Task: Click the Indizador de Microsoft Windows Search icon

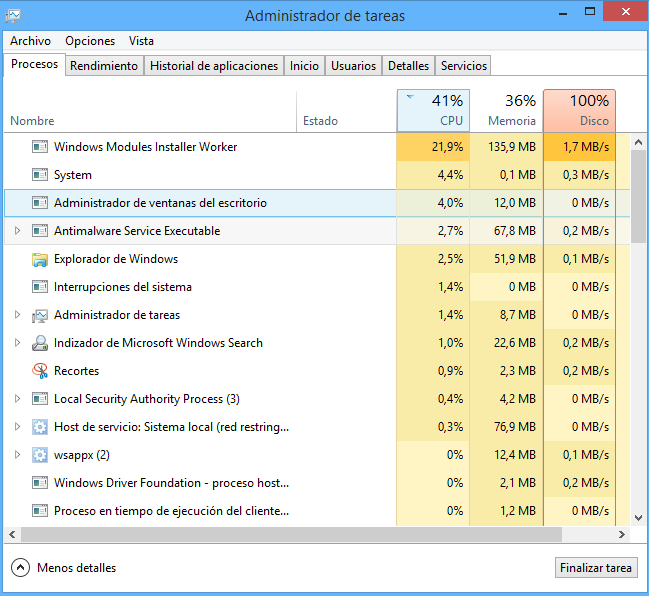Action: (x=40, y=343)
